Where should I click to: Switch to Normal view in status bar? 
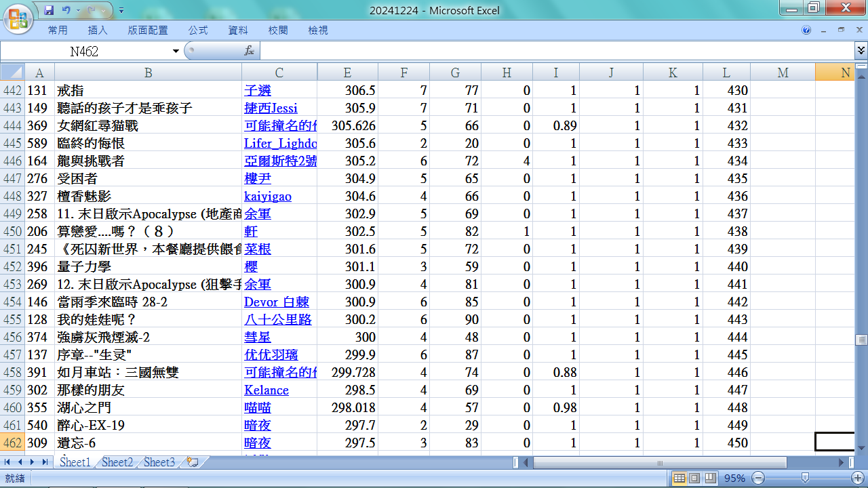point(679,479)
